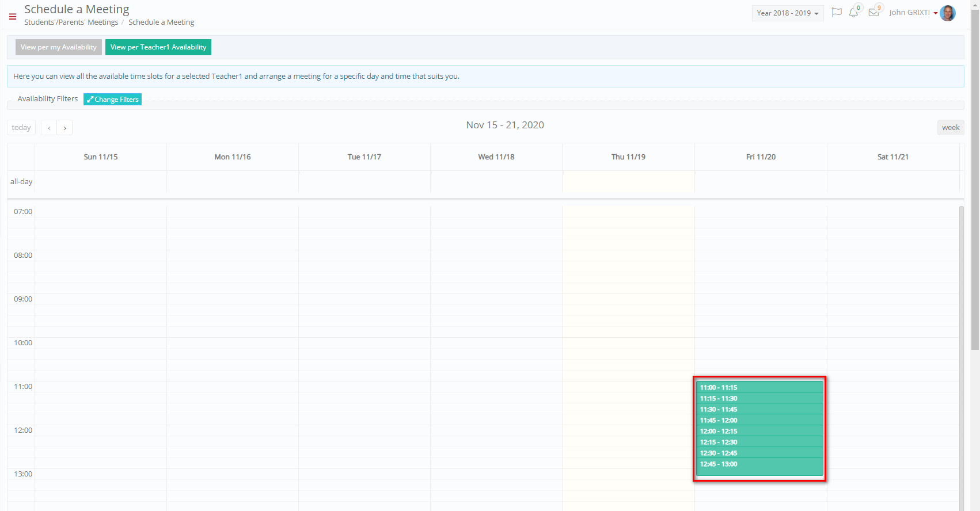Open the mail envelope messages icon

pos(873,13)
